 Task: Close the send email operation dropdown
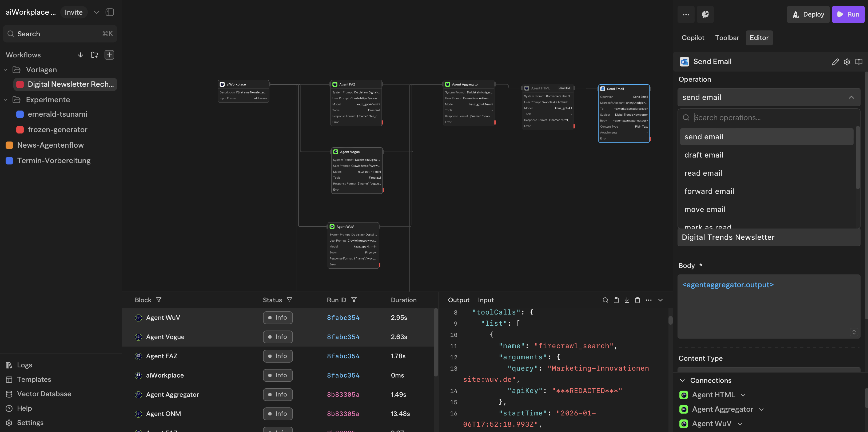tap(851, 97)
